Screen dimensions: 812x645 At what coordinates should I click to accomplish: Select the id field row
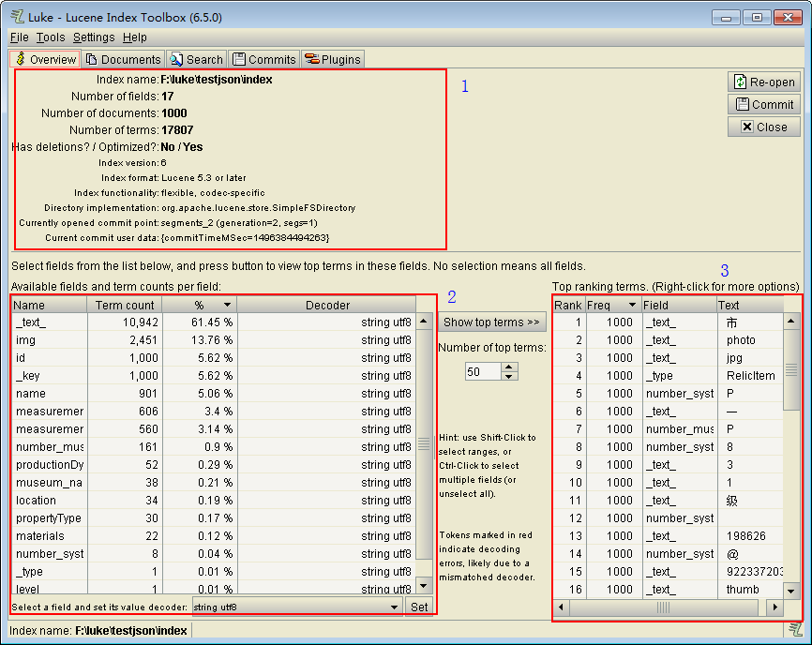(214, 358)
